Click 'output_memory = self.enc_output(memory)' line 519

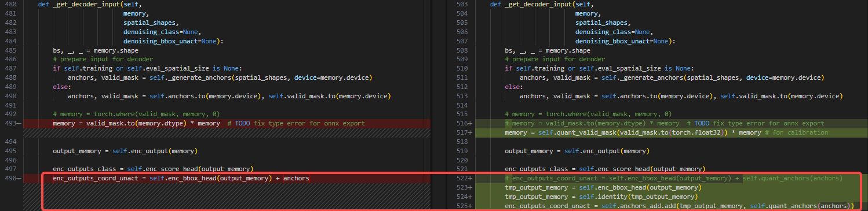(x=577, y=151)
